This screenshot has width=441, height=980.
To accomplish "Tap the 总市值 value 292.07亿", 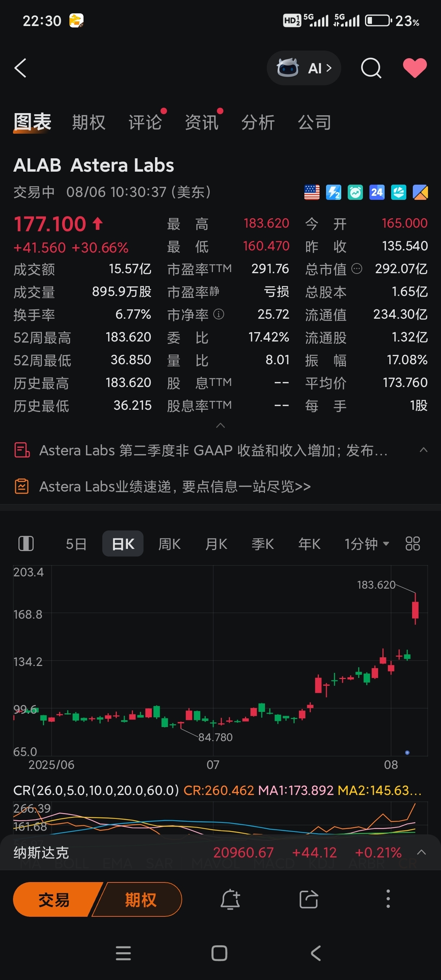I will click(402, 269).
